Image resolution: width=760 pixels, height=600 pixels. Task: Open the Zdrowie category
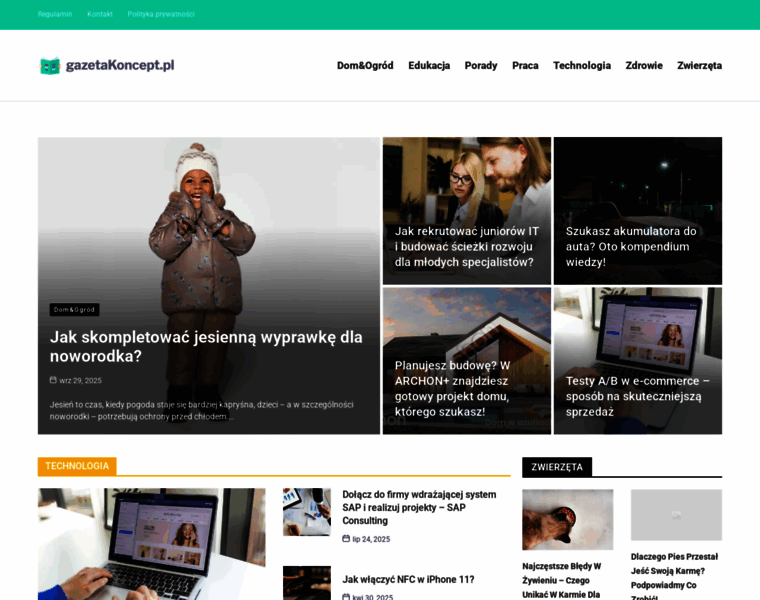click(x=644, y=65)
